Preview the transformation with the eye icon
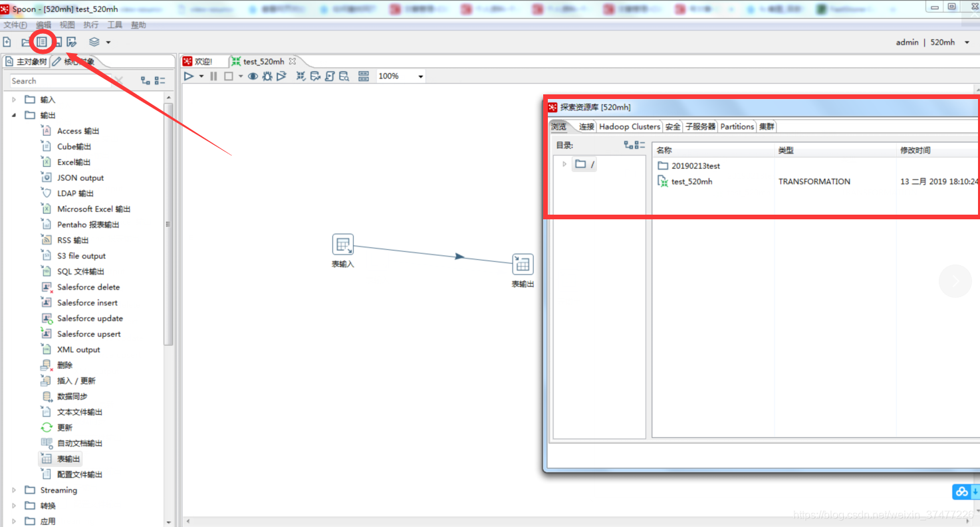980x527 pixels. pyautogui.click(x=253, y=76)
